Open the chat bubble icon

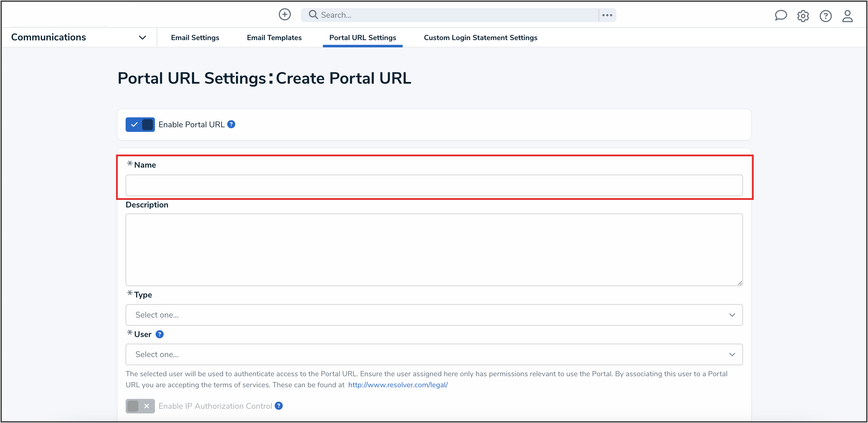click(780, 15)
